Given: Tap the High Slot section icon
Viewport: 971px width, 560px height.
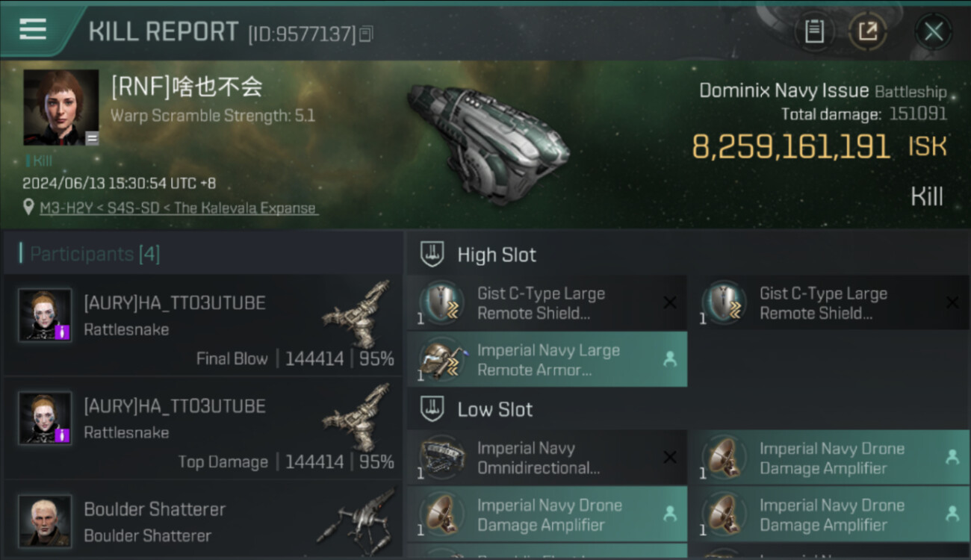Looking at the screenshot, I should pos(432,255).
